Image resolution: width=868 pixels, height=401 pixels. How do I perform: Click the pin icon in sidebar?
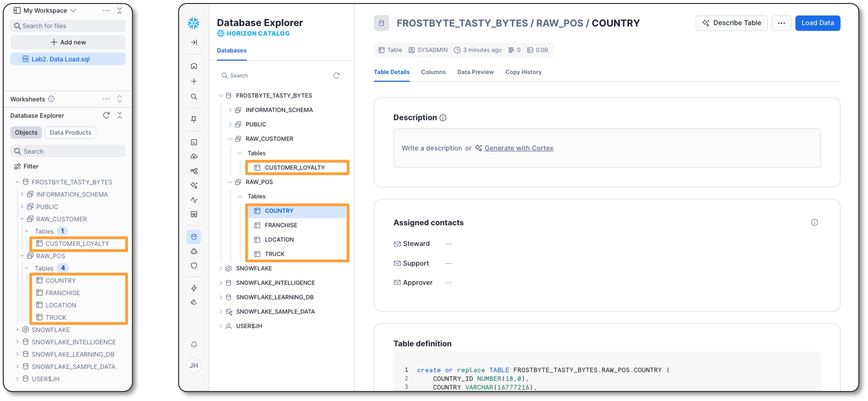pyautogui.click(x=194, y=119)
